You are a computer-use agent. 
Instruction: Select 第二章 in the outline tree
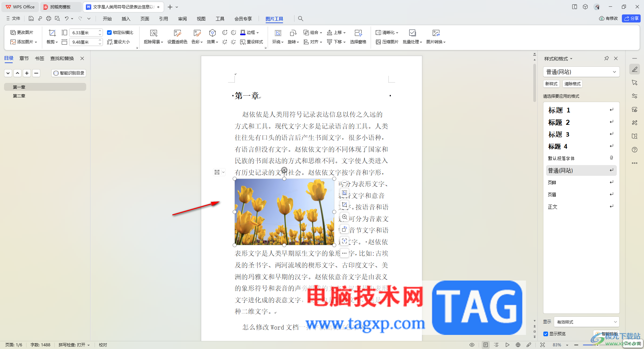(x=19, y=96)
